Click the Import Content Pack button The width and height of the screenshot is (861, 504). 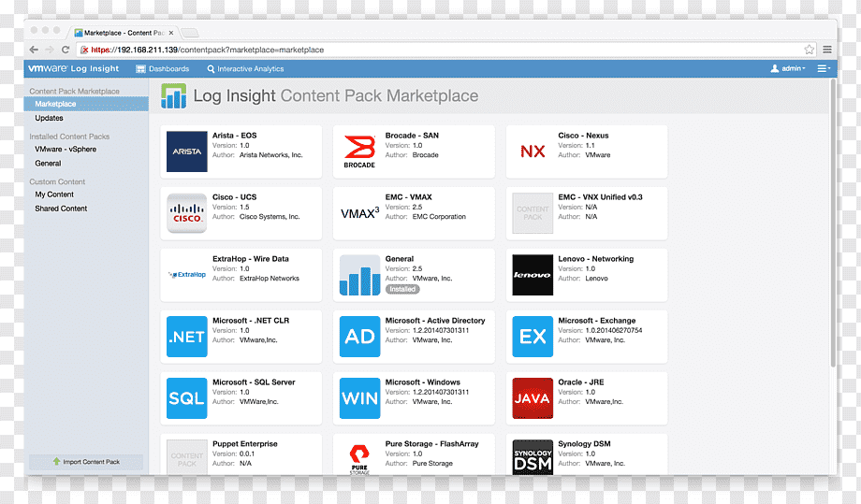tap(86, 462)
